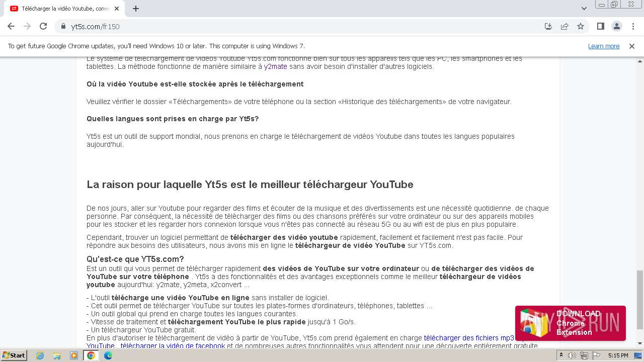The height and width of the screenshot is (362, 644).
Task: Close the Télécharger la vidéo Youtube tab
Action: click(117, 9)
